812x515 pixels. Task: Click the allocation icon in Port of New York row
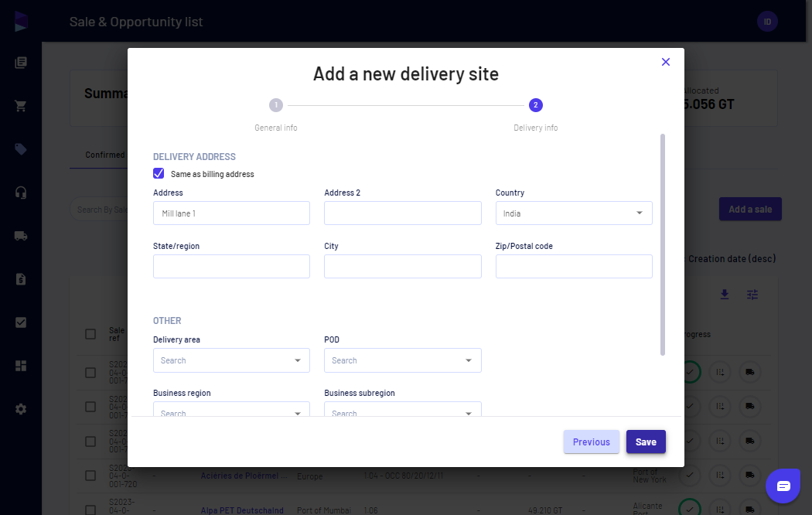click(720, 475)
